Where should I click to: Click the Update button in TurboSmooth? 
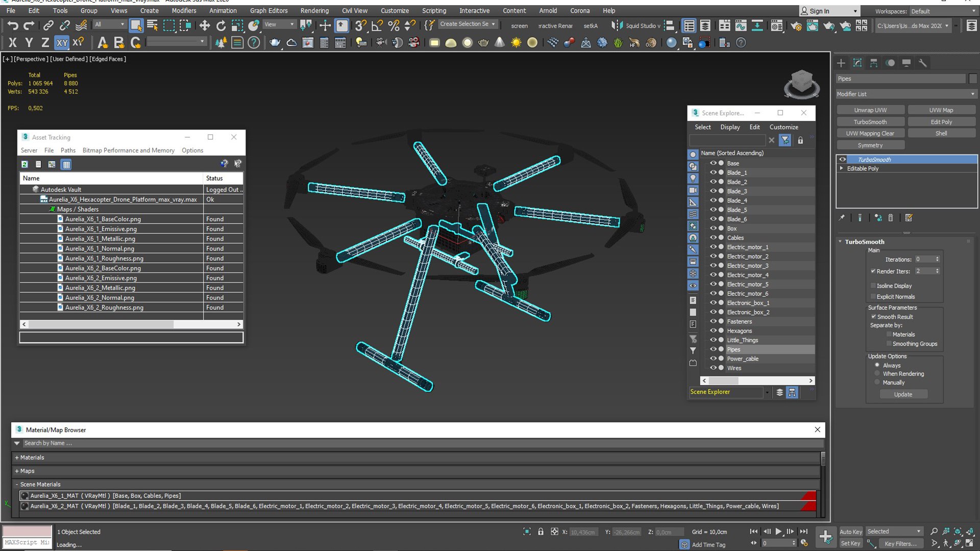(903, 394)
